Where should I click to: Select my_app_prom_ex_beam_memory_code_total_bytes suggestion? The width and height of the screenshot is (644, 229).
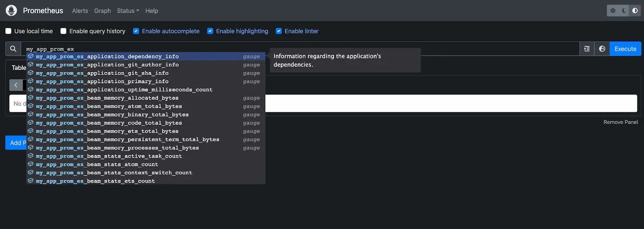146,123
